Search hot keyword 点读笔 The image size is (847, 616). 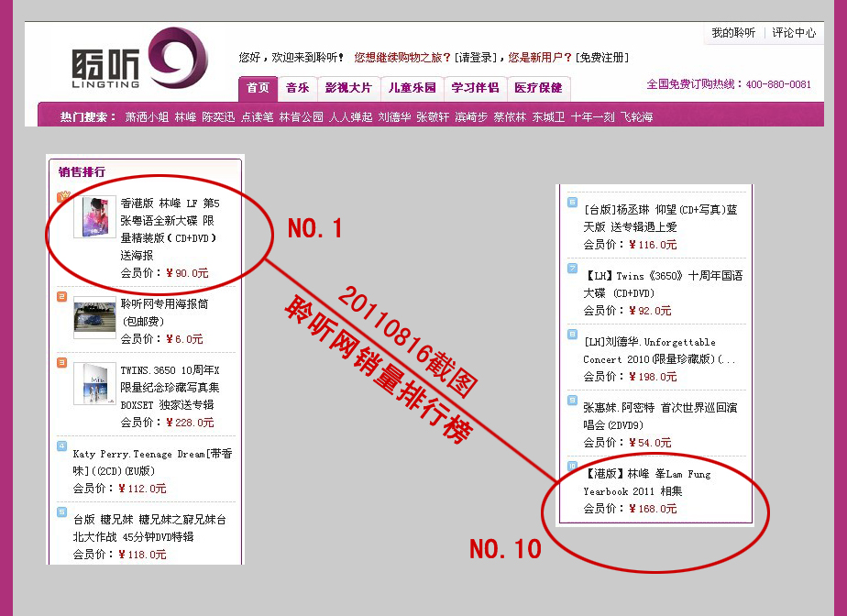point(257,116)
